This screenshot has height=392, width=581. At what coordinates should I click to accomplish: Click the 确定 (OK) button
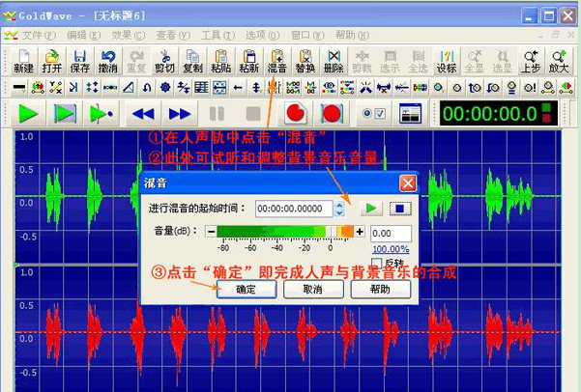tap(246, 289)
